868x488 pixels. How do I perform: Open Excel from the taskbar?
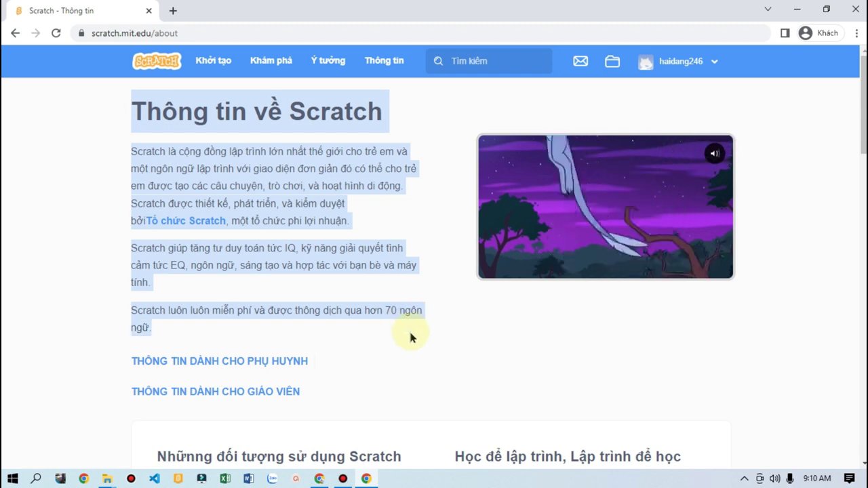coord(225,479)
